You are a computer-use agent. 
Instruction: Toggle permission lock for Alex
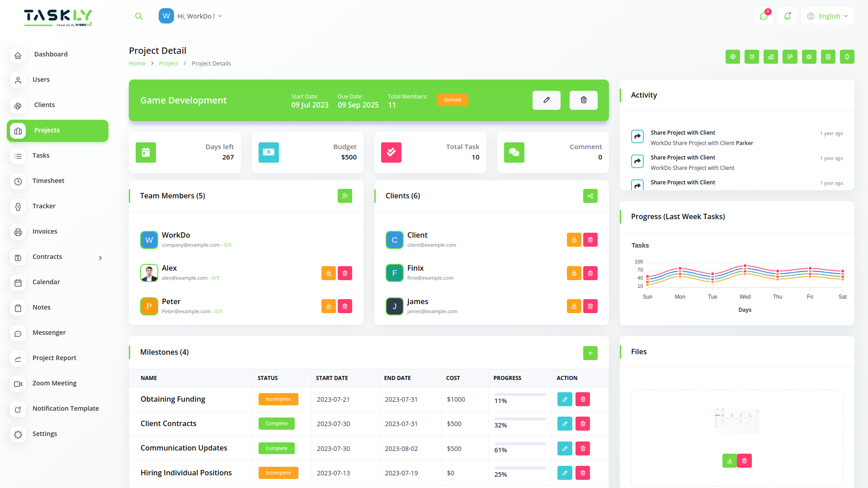coord(328,273)
